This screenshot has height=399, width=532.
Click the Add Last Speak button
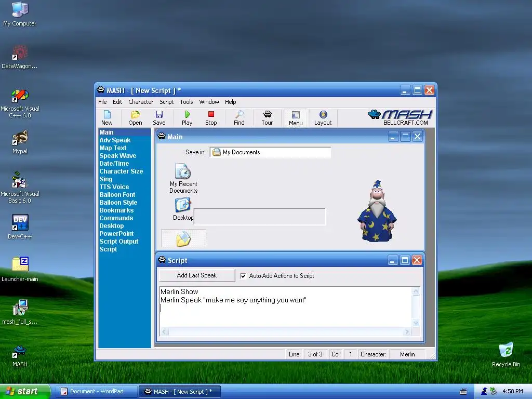(x=197, y=275)
